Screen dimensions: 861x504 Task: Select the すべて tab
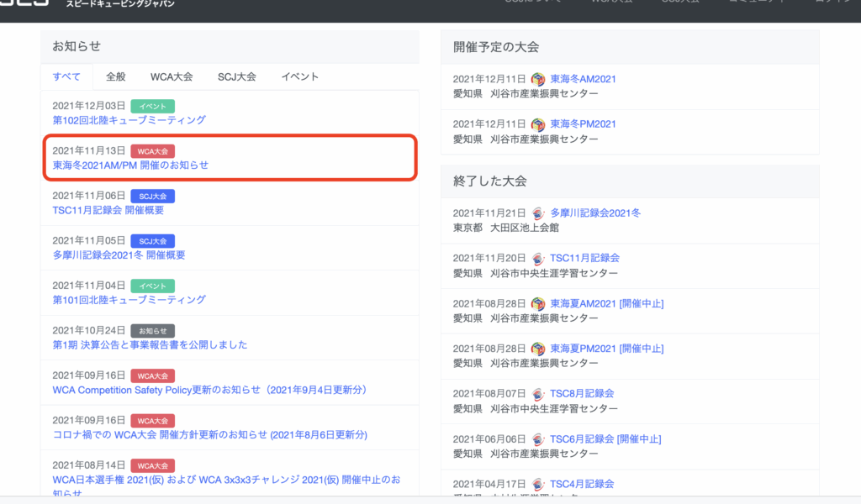66,76
